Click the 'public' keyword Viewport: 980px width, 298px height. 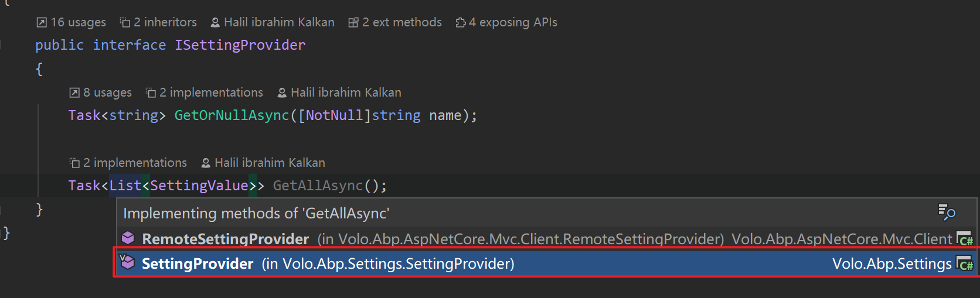click(60, 45)
